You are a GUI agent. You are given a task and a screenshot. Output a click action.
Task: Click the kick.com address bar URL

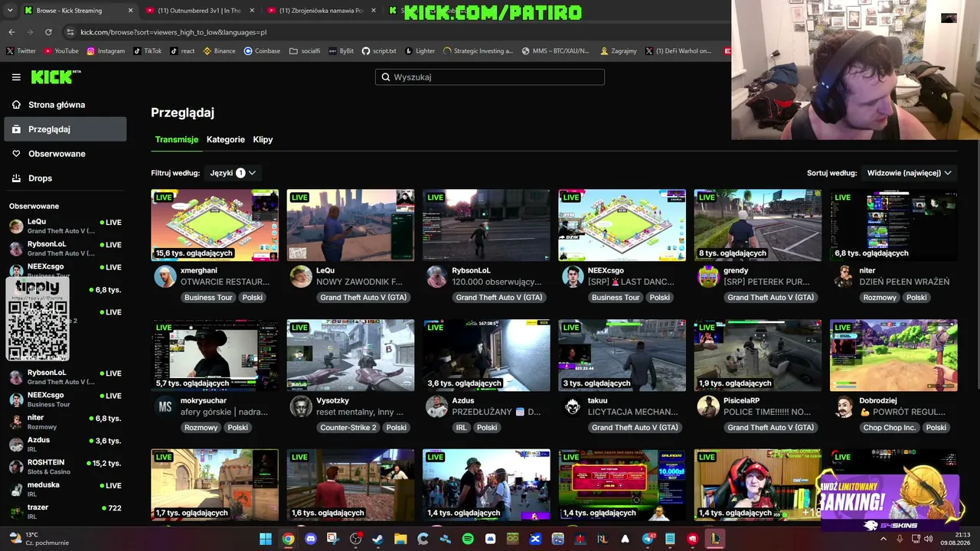[174, 32]
